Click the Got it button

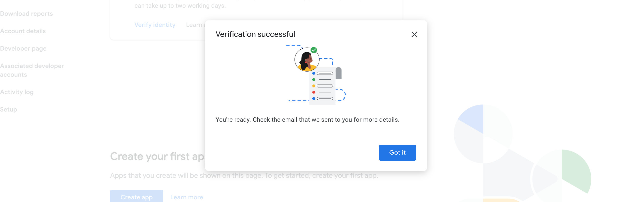click(x=397, y=153)
